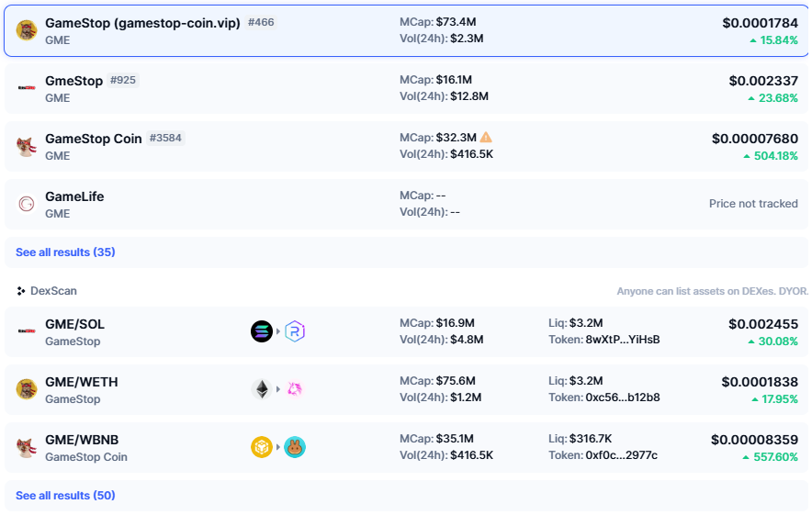Click the #3584 rank badge

[165, 139]
